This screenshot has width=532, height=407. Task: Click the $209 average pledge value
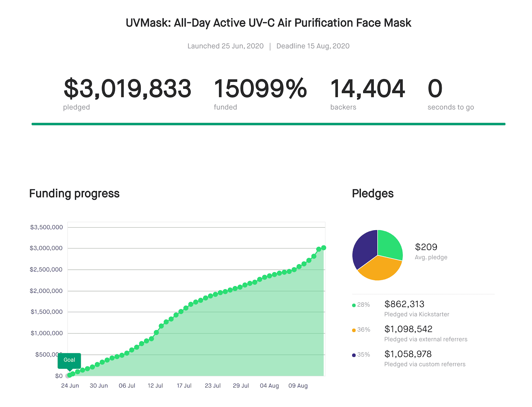click(x=426, y=247)
